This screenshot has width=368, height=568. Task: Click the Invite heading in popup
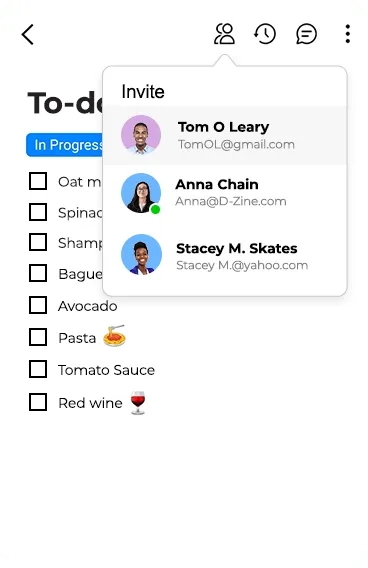(x=143, y=92)
